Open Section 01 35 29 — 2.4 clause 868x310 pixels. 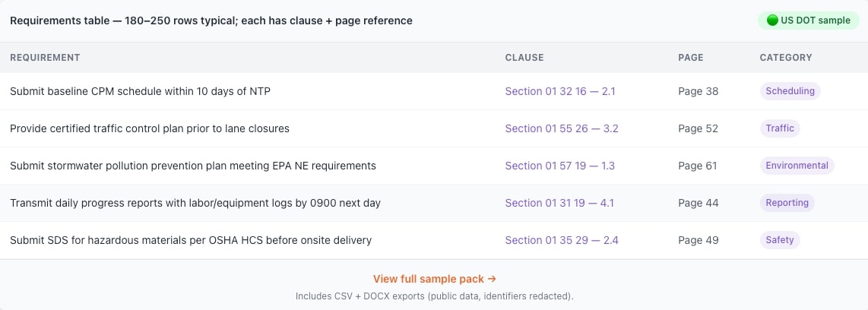click(561, 240)
